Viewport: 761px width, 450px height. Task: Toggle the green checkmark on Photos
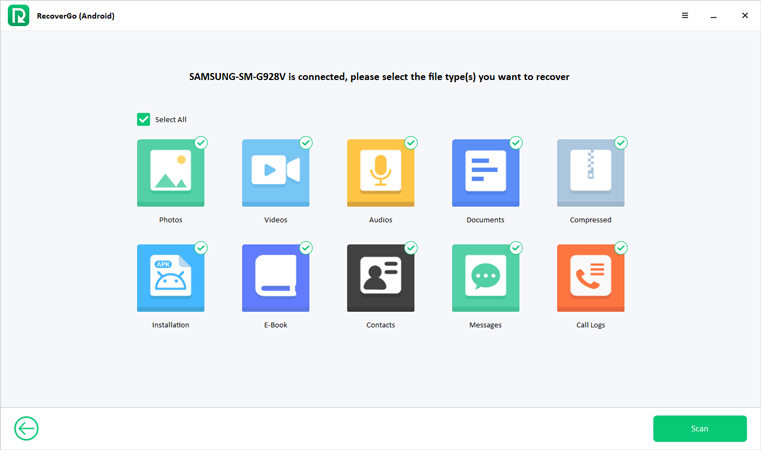[x=201, y=143]
